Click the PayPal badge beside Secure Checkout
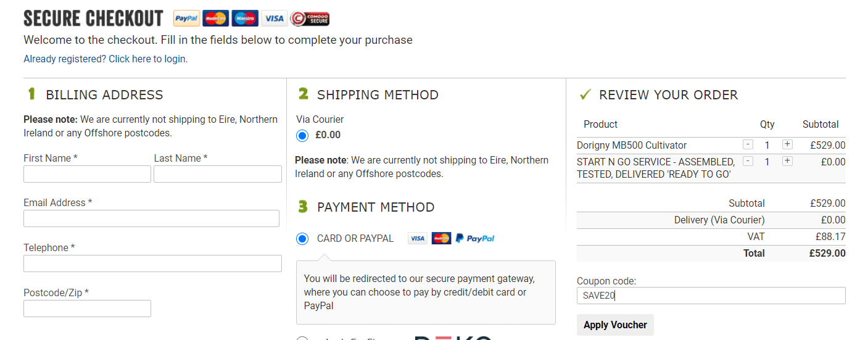868x340 pixels. (x=186, y=19)
